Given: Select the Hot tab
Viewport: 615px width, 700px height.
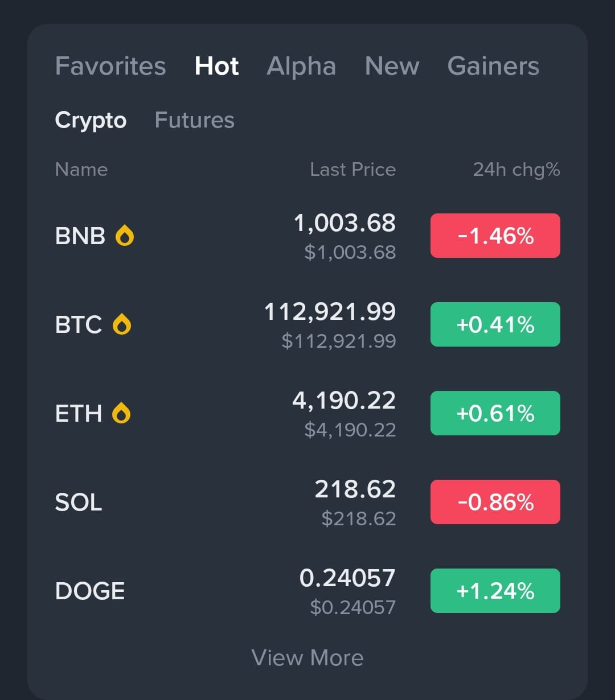Looking at the screenshot, I should [216, 66].
